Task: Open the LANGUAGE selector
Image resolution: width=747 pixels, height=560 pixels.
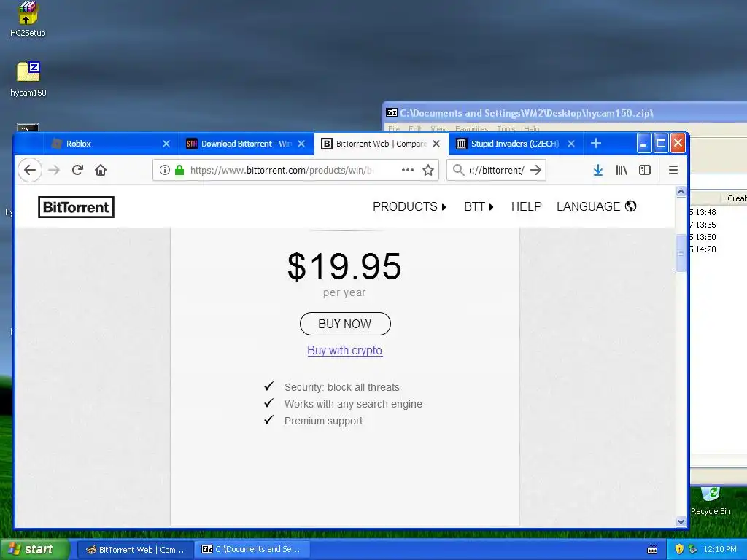Action: click(597, 206)
